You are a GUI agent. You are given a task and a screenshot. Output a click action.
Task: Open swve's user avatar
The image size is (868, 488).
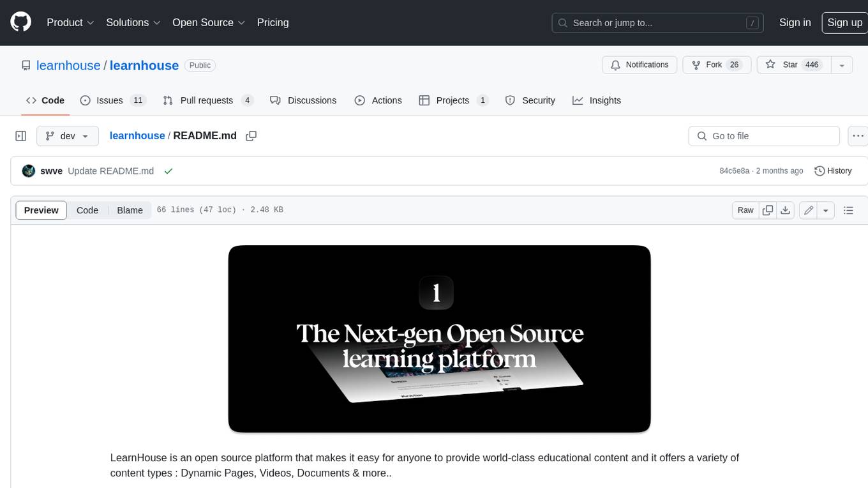(28, 171)
